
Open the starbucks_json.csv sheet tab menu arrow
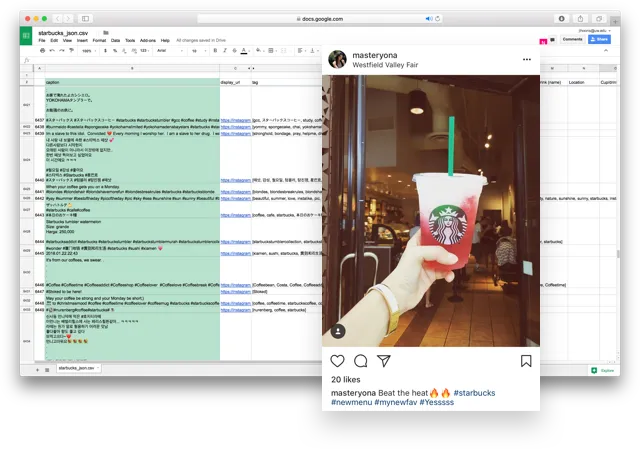coord(98,368)
